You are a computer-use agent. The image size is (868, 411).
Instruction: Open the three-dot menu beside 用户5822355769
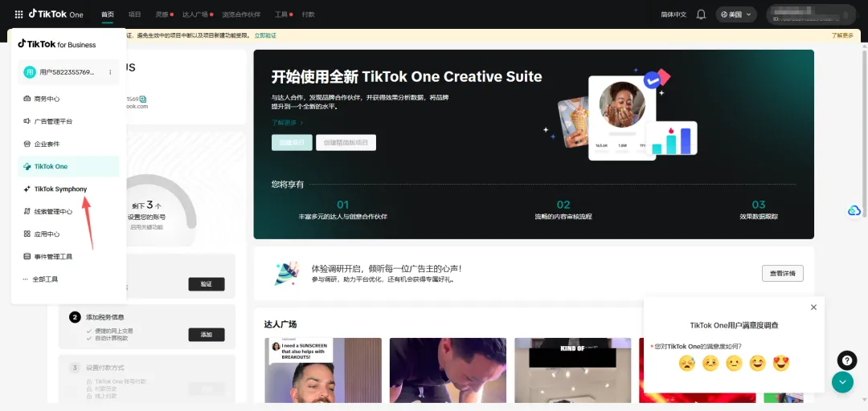110,72
